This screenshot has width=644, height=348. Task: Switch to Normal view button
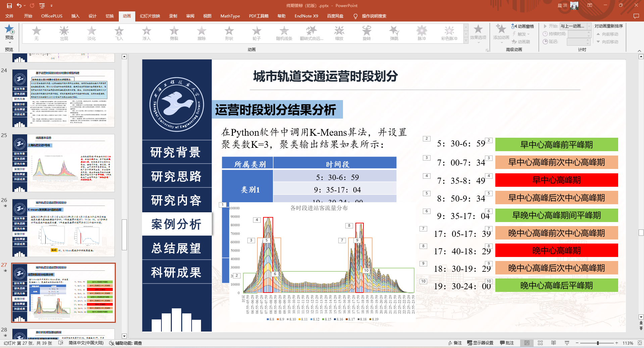(527, 343)
